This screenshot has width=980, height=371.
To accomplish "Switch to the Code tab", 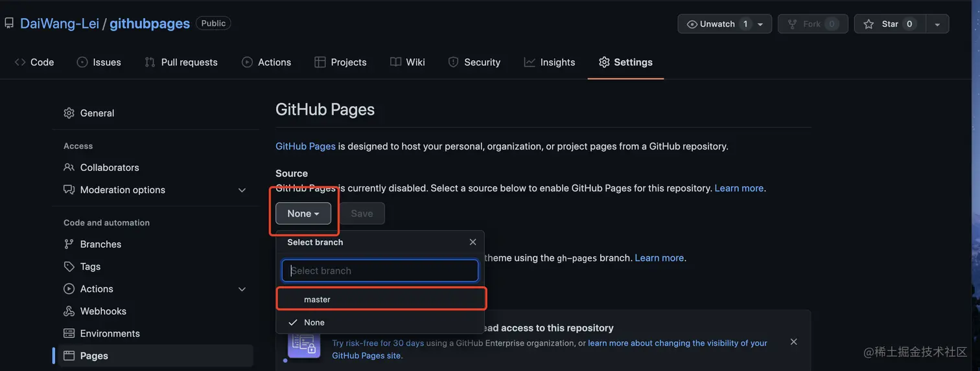I will pyautogui.click(x=34, y=62).
